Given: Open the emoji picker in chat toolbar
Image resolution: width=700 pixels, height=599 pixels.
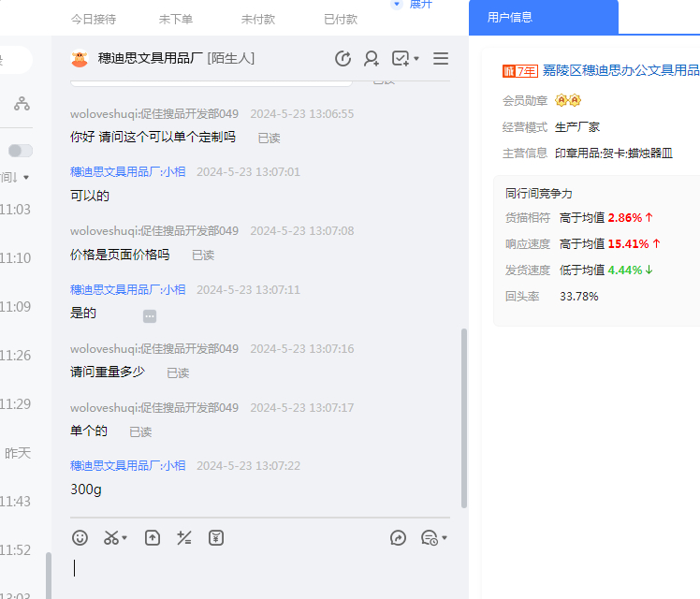Looking at the screenshot, I should click(80, 538).
